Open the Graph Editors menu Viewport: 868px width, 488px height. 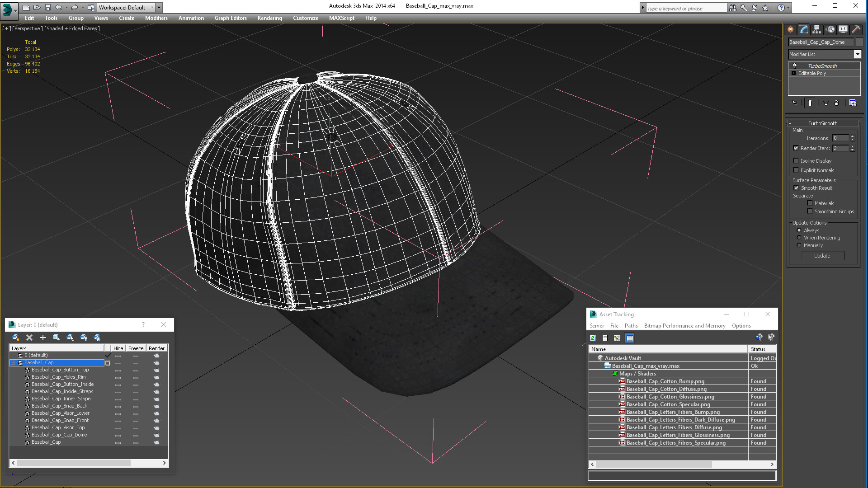pyautogui.click(x=231, y=18)
